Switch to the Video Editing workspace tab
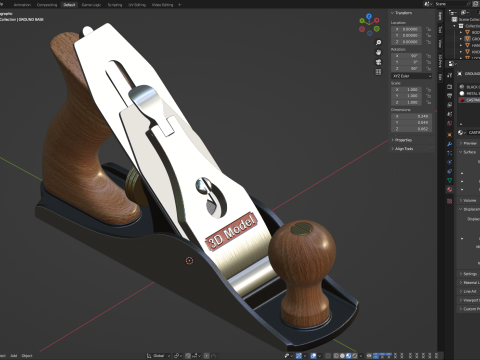The width and height of the screenshot is (480, 360). pyautogui.click(x=162, y=5)
